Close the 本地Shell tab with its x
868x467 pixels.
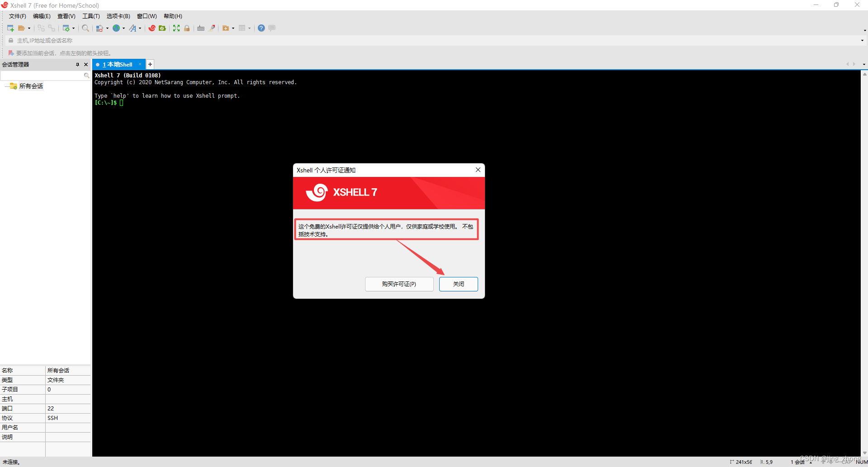(140, 64)
